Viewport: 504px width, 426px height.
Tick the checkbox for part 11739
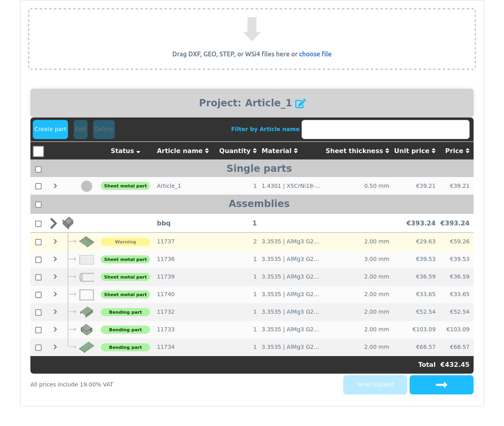coord(38,277)
